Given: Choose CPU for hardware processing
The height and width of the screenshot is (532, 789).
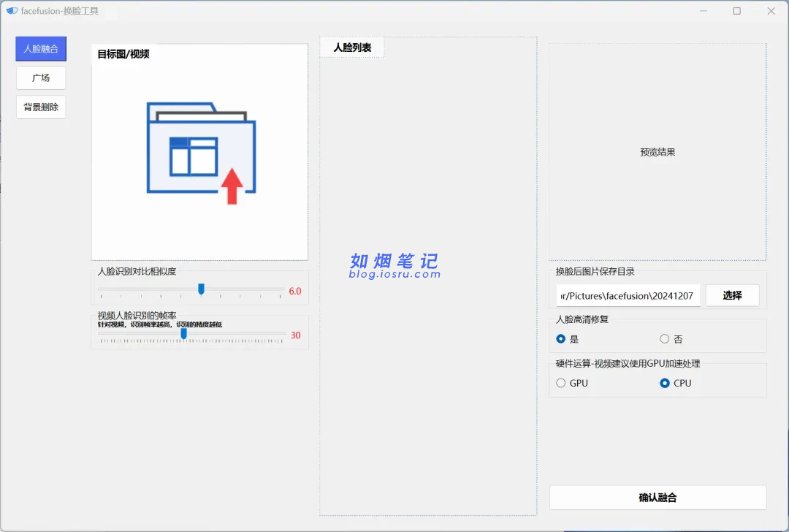Looking at the screenshot, I should pyautogui.click(x=664, y=383).
